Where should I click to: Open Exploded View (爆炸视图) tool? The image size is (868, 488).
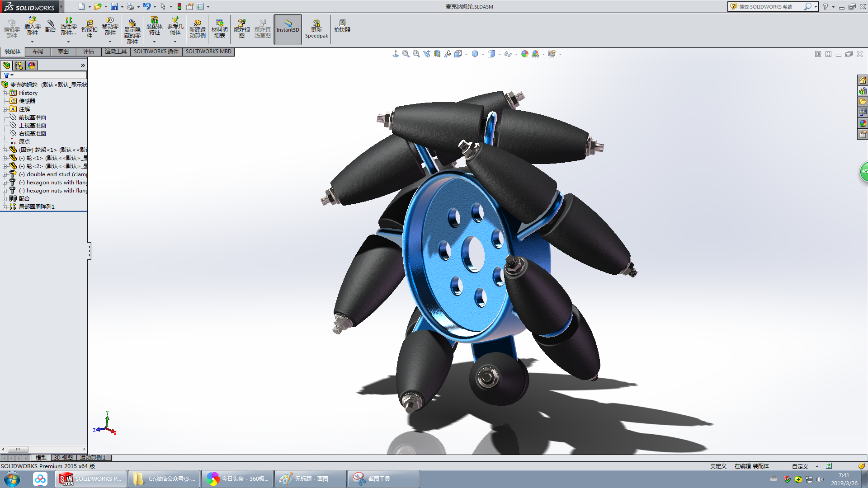pos(242,28)
